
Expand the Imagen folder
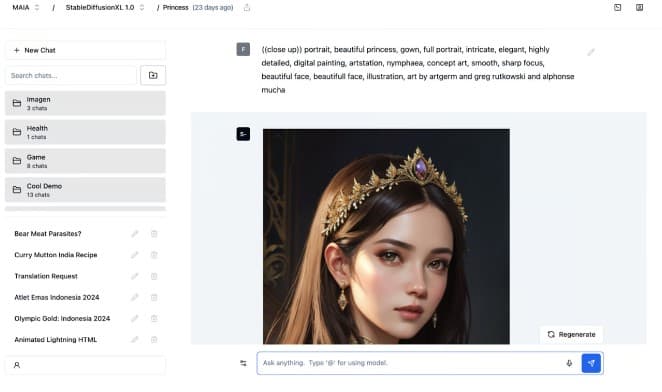(85, 103)
